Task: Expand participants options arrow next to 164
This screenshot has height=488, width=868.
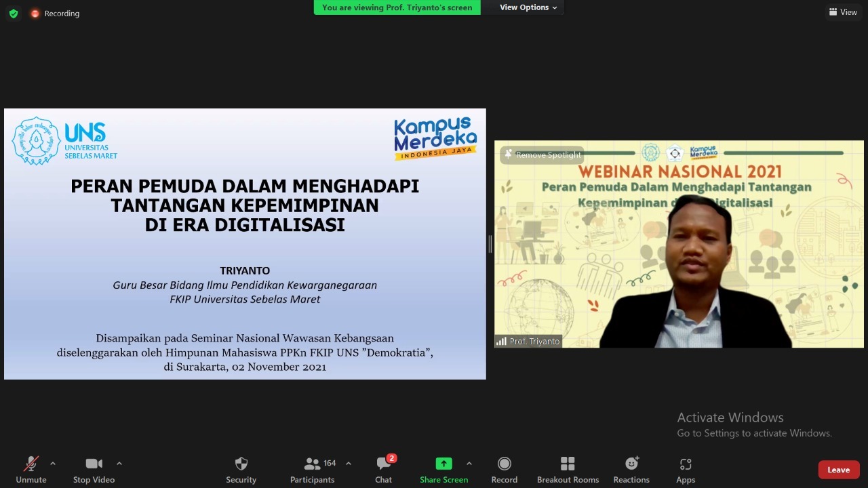Action: pos(349,464)
